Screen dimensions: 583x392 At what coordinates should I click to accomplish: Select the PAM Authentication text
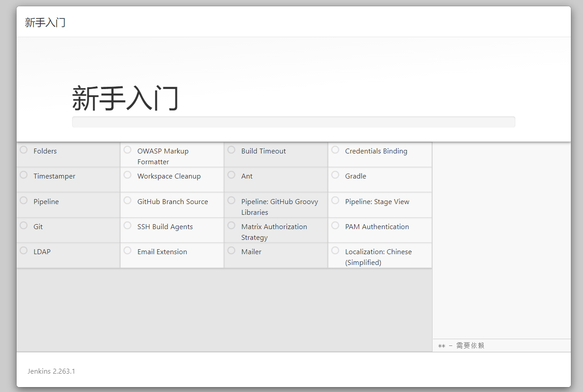[x=377, y=227]
